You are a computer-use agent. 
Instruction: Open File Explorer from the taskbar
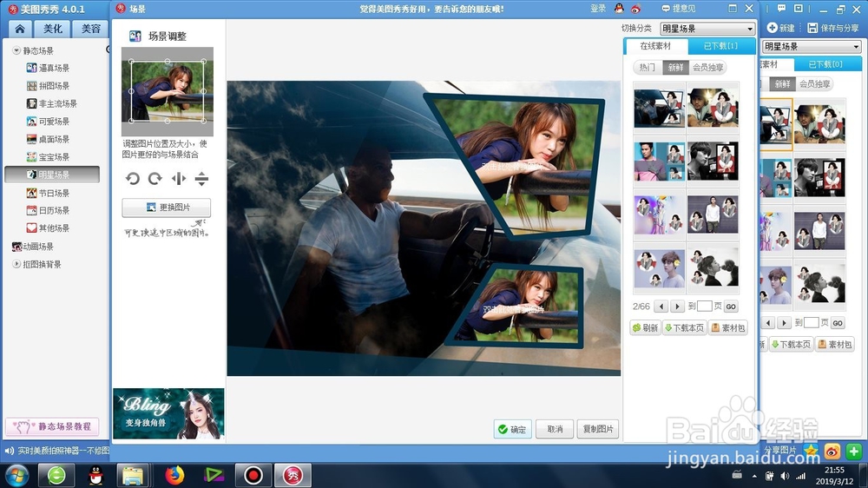tap(133, 475)
